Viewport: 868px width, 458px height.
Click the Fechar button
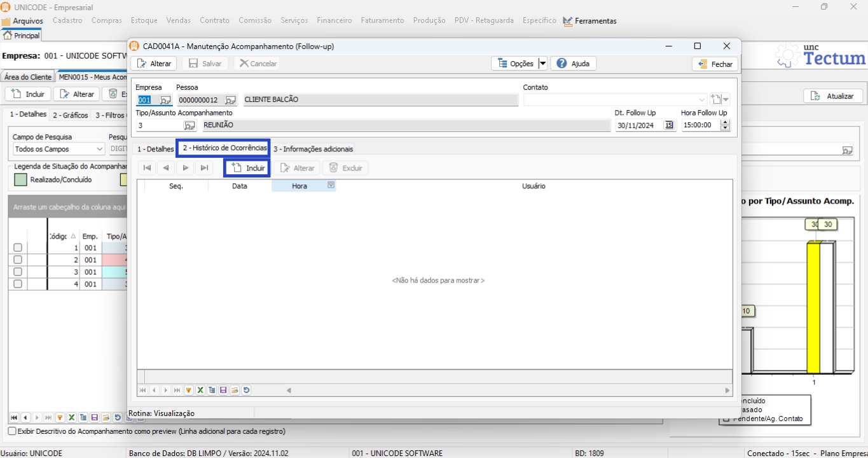point(715,64)
